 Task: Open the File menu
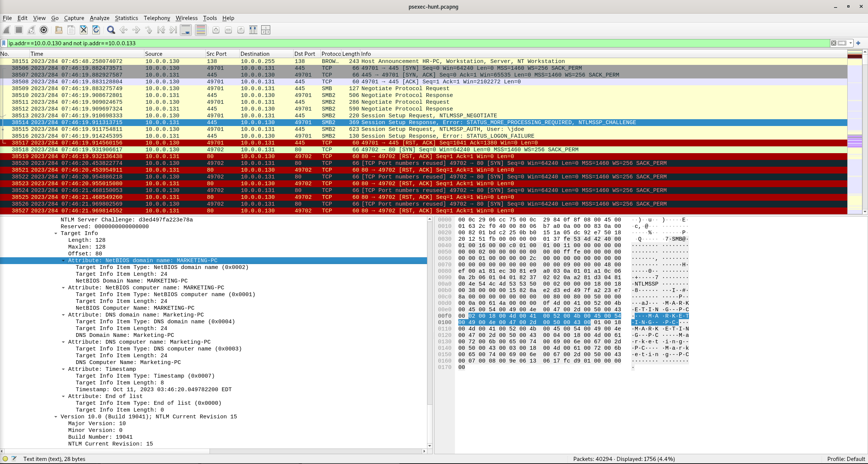pyautogui.click(x=7, y=18)
